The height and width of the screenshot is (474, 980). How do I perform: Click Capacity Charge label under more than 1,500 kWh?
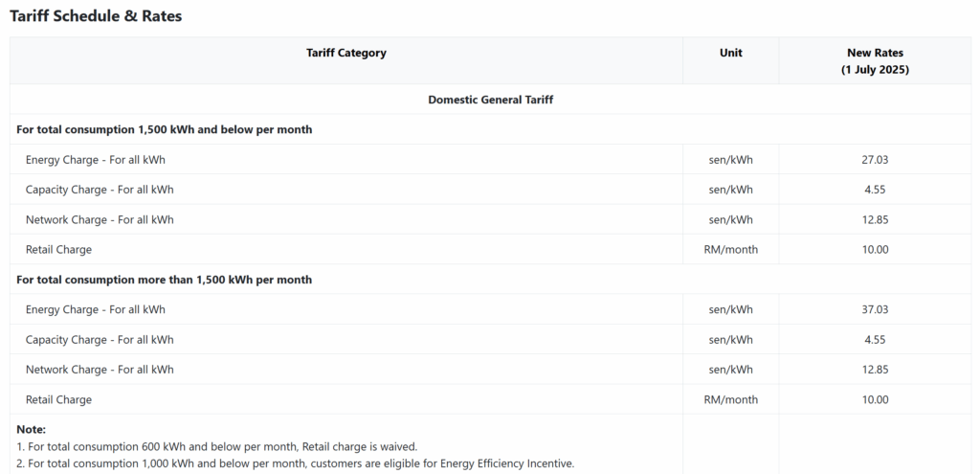pyautogui.click(x=100, y=340)
